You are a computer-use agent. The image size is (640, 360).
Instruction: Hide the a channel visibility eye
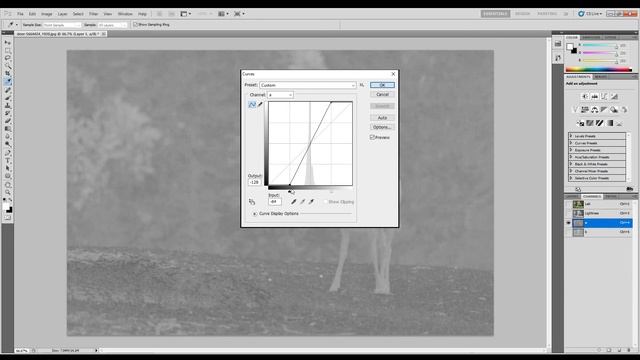(568, 223)
